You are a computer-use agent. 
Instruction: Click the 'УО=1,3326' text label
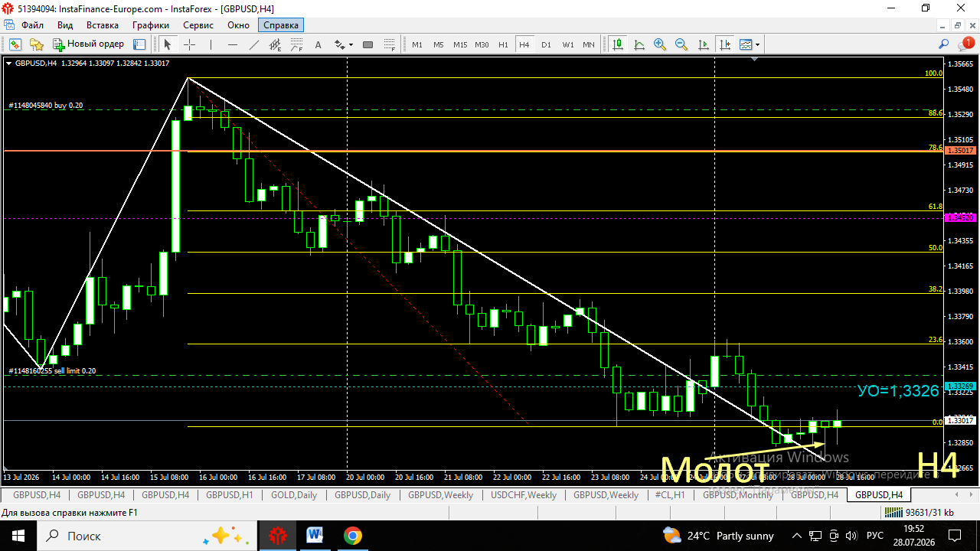(x=898, y=391)
